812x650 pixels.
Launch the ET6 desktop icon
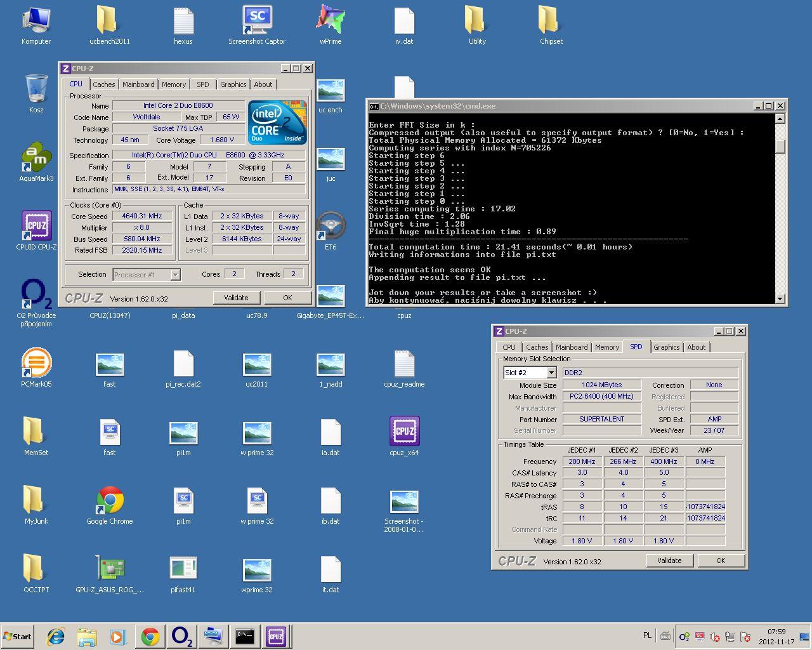coord(331,231)
